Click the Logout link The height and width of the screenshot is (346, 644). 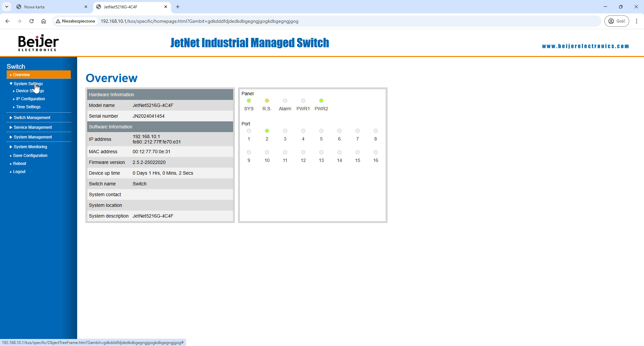click(19, 172)
